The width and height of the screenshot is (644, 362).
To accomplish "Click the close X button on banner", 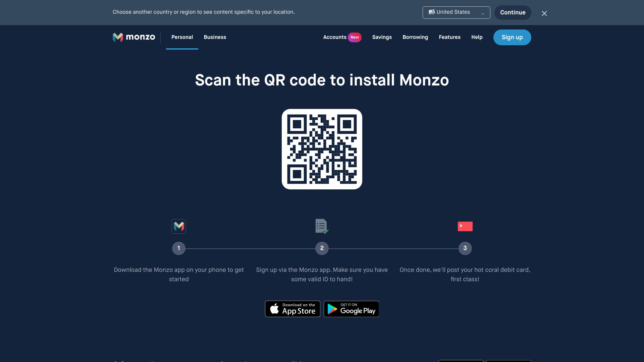I will click(544, 12).
